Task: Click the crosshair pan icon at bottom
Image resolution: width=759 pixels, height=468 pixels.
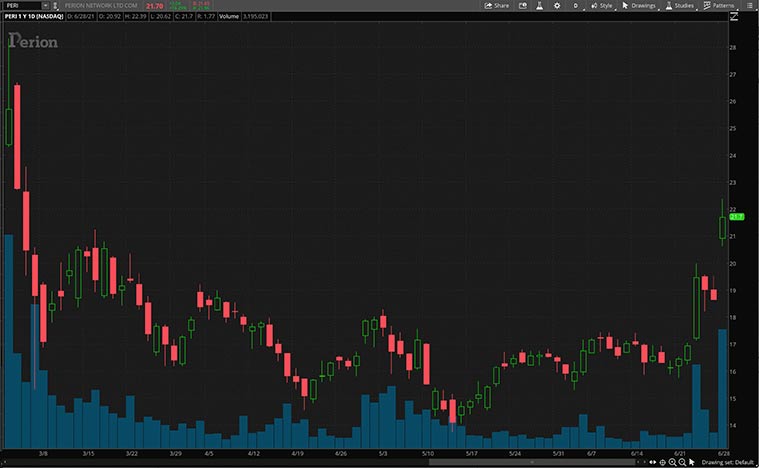Action: click(662, 462)
